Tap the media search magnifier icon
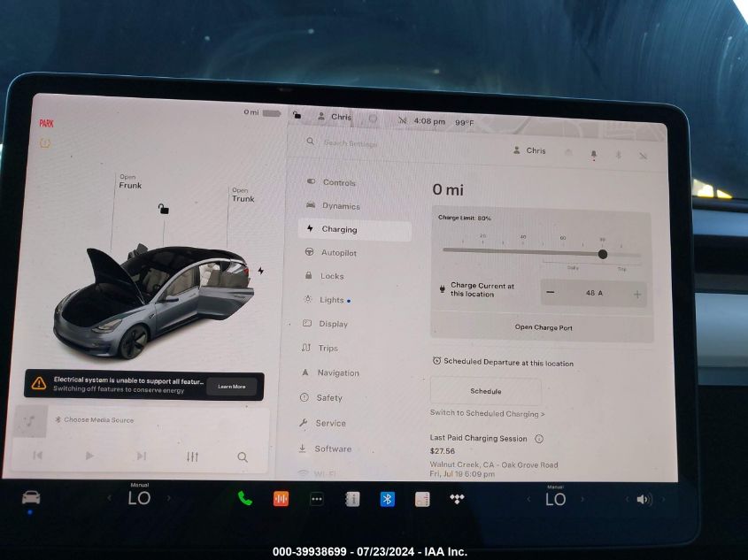The image size is (748, 560). click(x=242, y=456)
